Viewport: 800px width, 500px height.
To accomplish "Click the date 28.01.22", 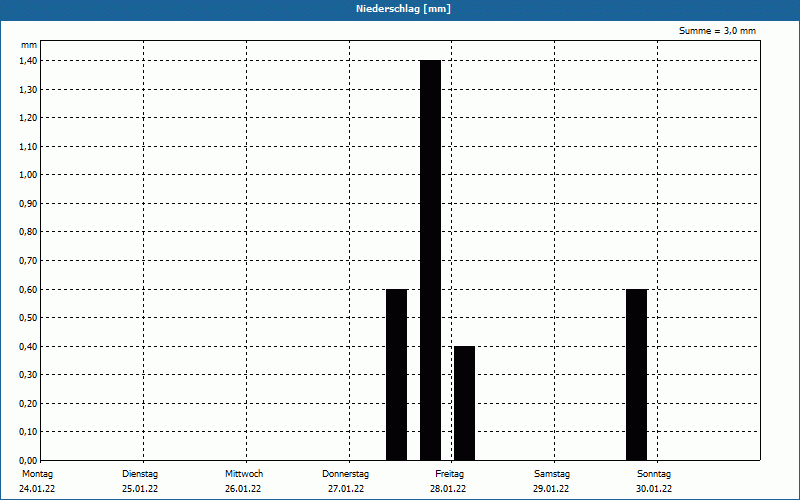I will tap(448, 489).
